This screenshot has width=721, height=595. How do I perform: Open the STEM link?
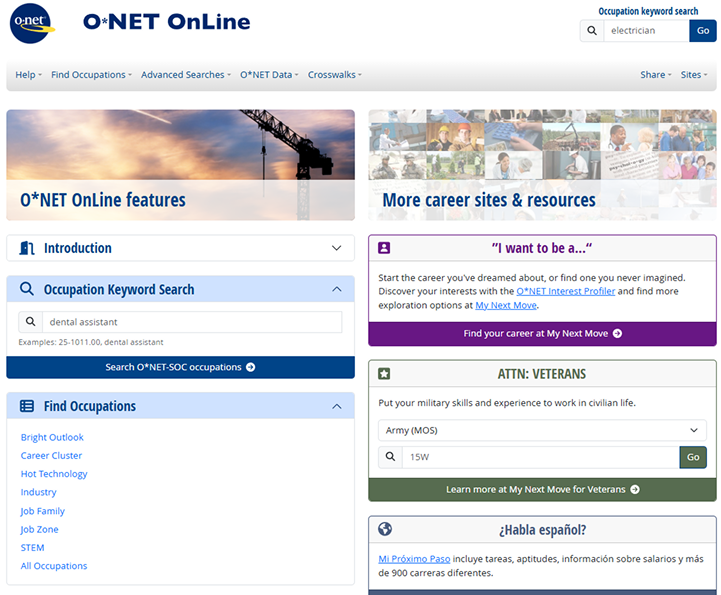[x=32, y=548]
